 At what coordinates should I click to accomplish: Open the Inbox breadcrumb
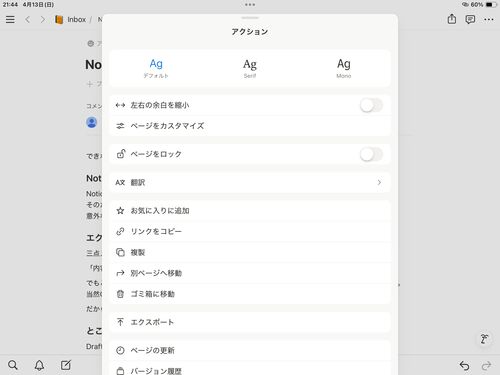coord(76,19)
